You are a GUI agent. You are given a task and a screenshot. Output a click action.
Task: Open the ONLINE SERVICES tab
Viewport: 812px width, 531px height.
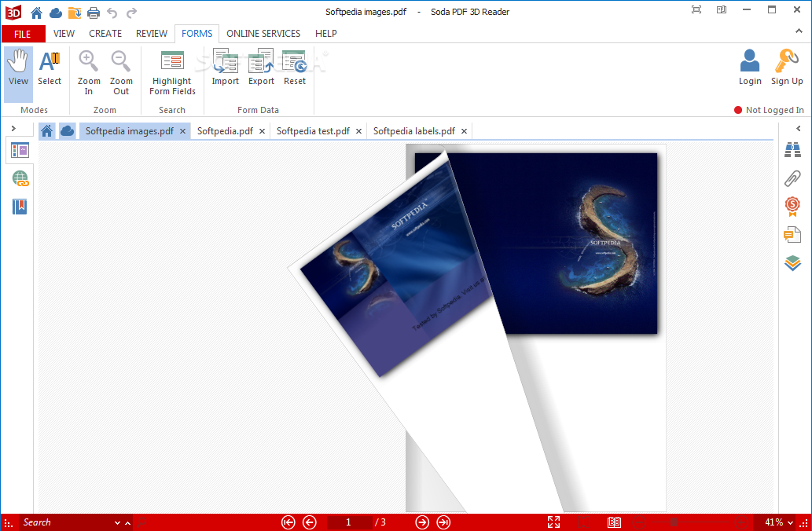pos(263,34)
